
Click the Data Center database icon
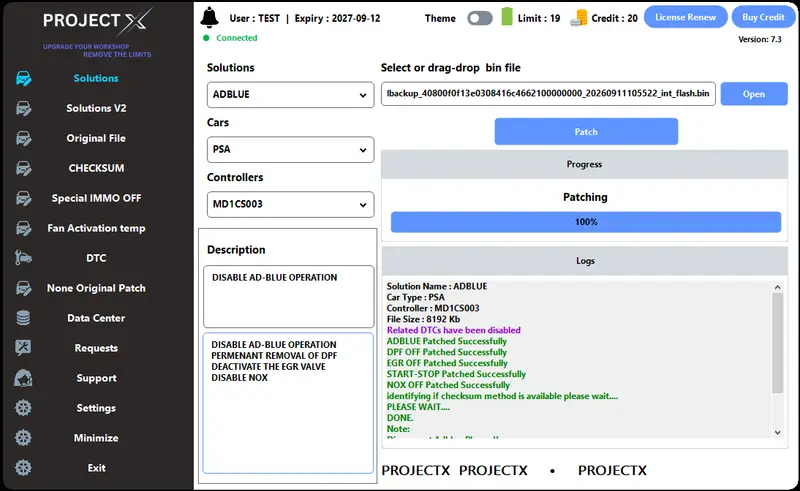pyautogui.click(x=23, y=318)
